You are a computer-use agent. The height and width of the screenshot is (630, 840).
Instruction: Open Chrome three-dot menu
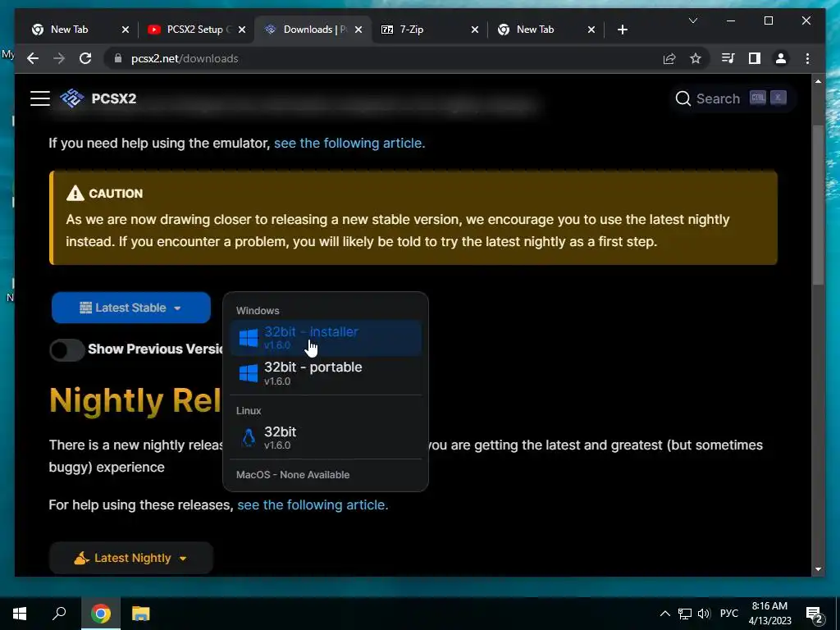click(x=807, y=58)
